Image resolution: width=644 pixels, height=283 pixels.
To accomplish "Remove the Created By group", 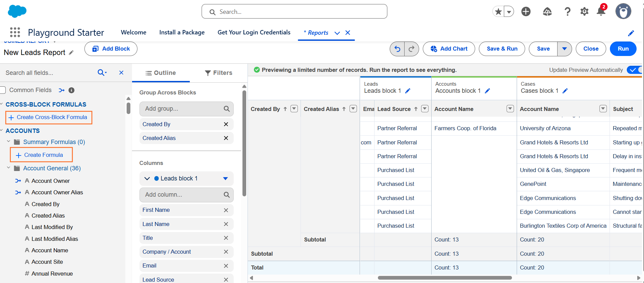I will click(226, 124).
